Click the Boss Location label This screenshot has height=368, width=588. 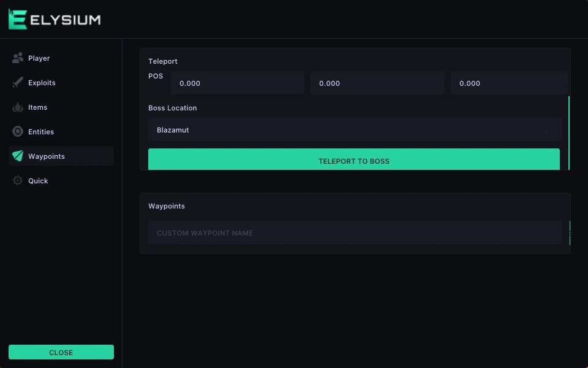(x=173, y=108)
